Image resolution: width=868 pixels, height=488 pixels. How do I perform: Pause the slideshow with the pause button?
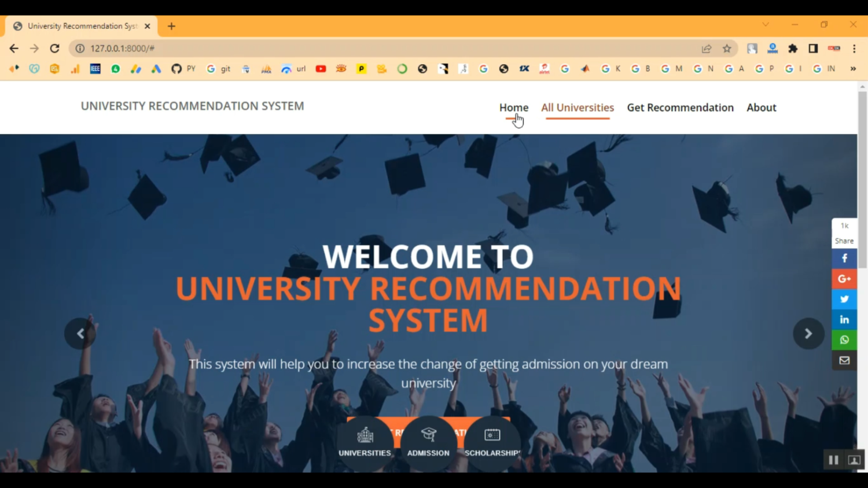833,460
